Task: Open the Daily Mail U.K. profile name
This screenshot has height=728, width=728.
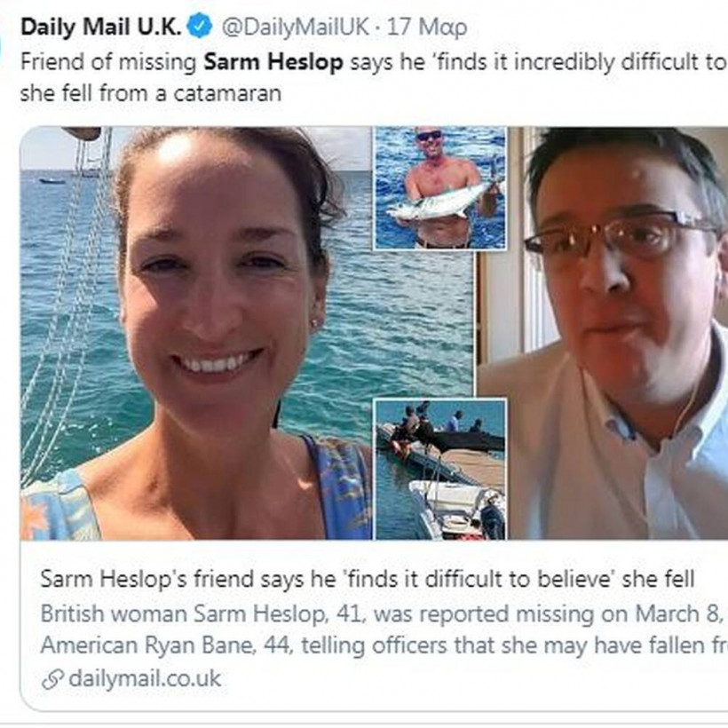Action: click(100, 27)
